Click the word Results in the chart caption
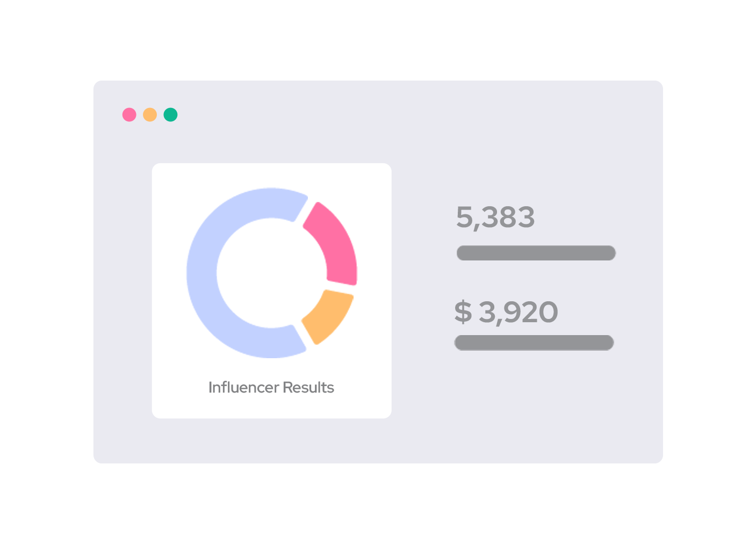Image resolution: width=756 pixels, height=544 pixels. [x=308, y=388]
